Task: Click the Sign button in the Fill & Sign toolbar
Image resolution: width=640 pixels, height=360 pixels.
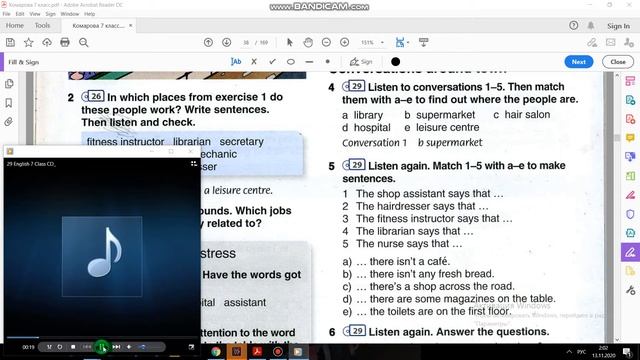Action: tap(361, 62)
